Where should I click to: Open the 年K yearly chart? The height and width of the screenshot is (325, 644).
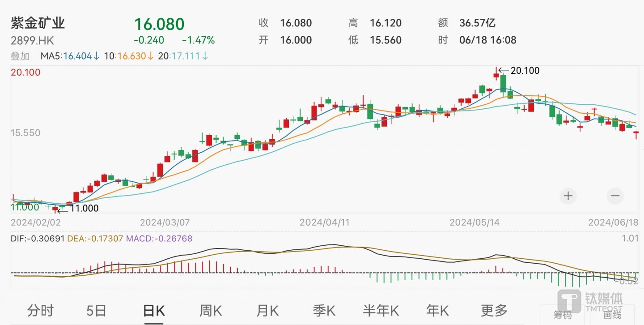tap(437, 310)
